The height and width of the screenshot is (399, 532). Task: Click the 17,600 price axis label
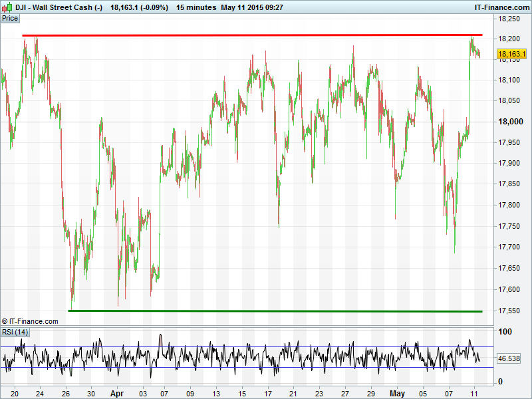coord(509,289)
